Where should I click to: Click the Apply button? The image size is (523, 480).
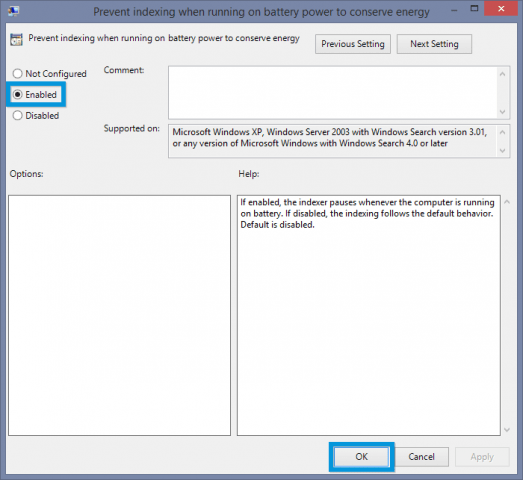tap(482, 456)
